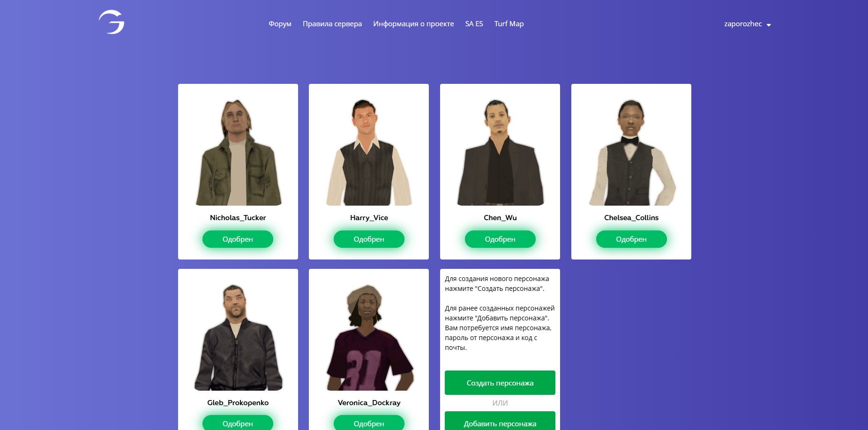Screen dimensions: 868x430
Task: Open the Форум navigation link
Action: tap(280, 24)
